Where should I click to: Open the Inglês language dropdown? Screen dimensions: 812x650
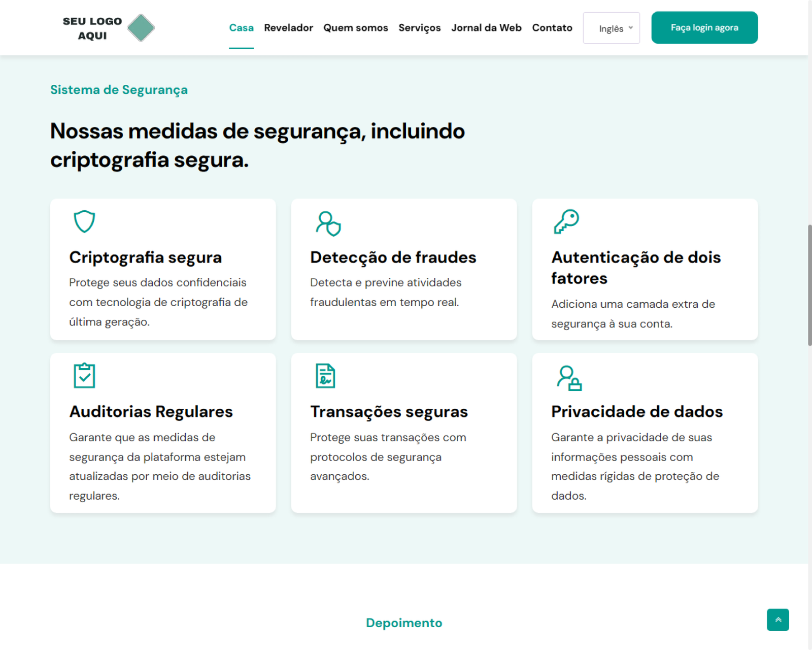pos(611,28)
